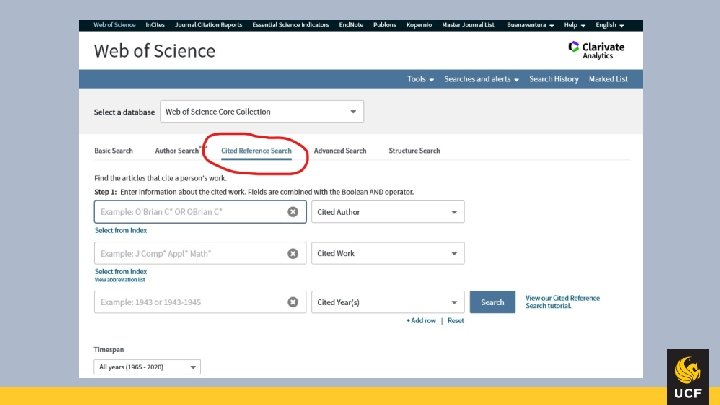720x405 pixels.
Task: Open Master Journal List link
Action: coord(468,25)
